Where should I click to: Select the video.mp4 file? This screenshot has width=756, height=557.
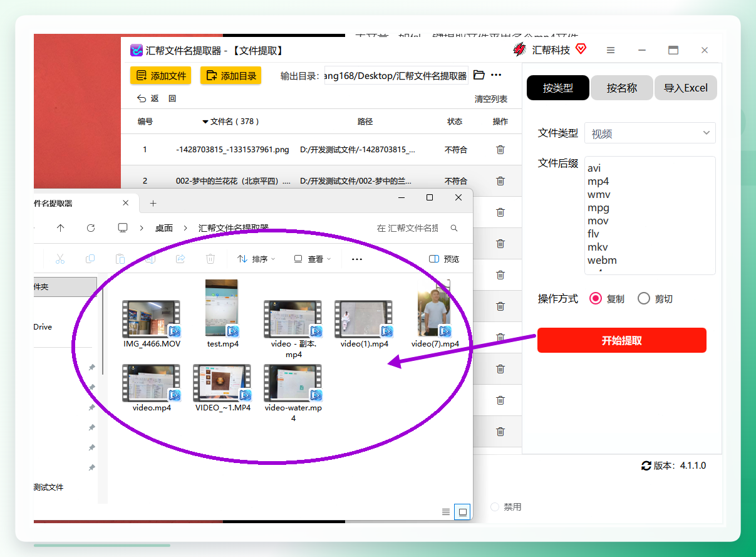[152, 388]
